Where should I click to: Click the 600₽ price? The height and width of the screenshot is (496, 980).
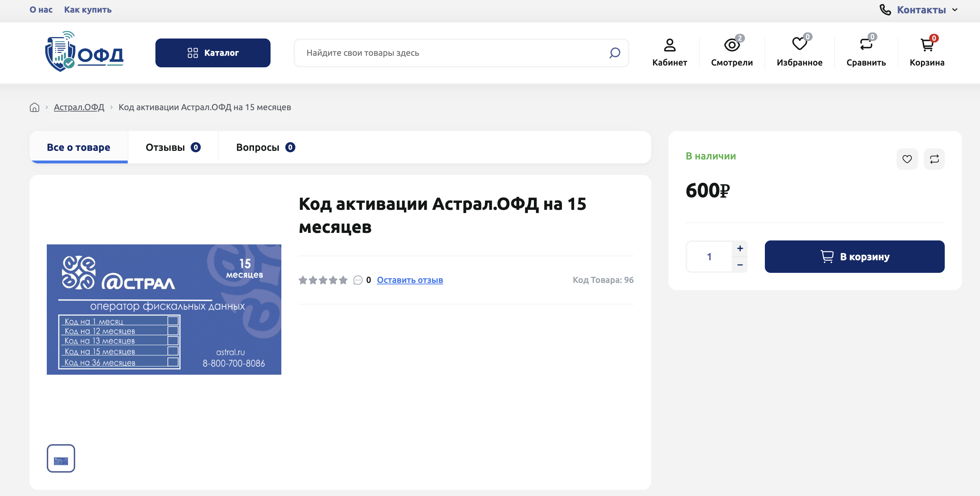pos(708,190)
